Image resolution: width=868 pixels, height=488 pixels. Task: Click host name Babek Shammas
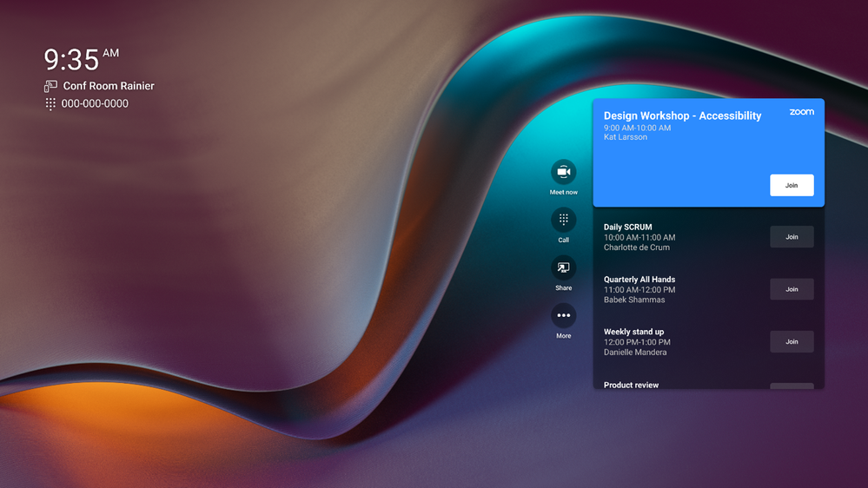[634, 300]
